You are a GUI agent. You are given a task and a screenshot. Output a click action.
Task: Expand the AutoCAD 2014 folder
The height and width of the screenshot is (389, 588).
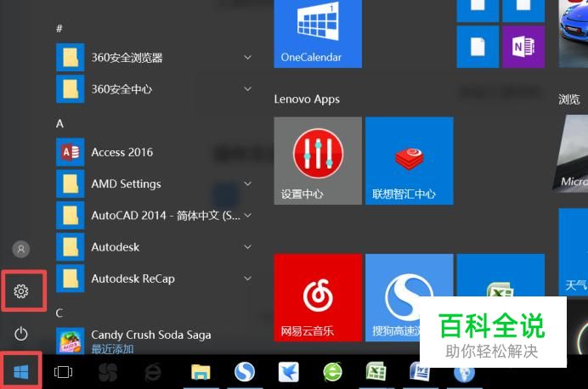pyautogui.click(x=247, y=215)
